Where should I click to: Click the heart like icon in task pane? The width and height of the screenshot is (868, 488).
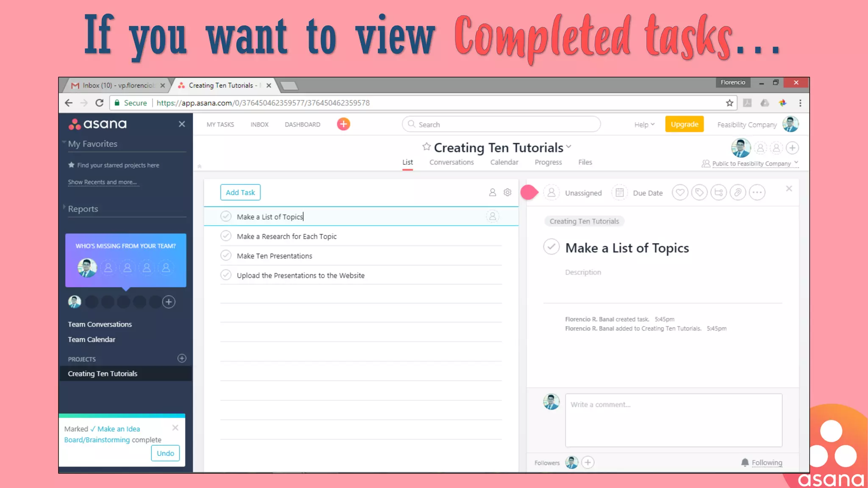tap(680, 193)
